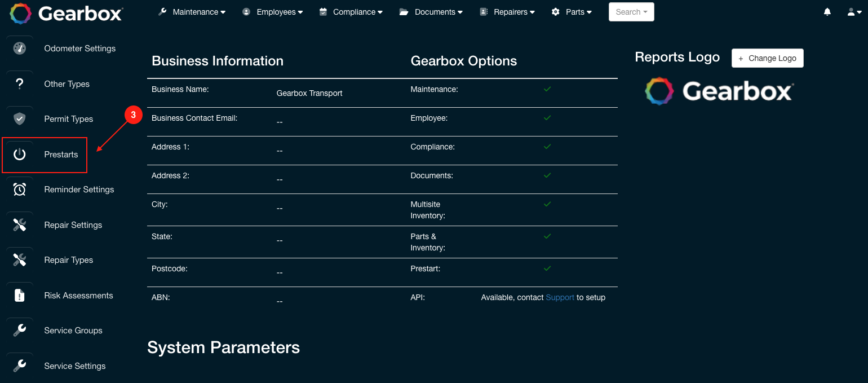Navigate to Reminder Settings
Image resolution: width=868 pixels, height=383 pixels.
tap(79, 190)
